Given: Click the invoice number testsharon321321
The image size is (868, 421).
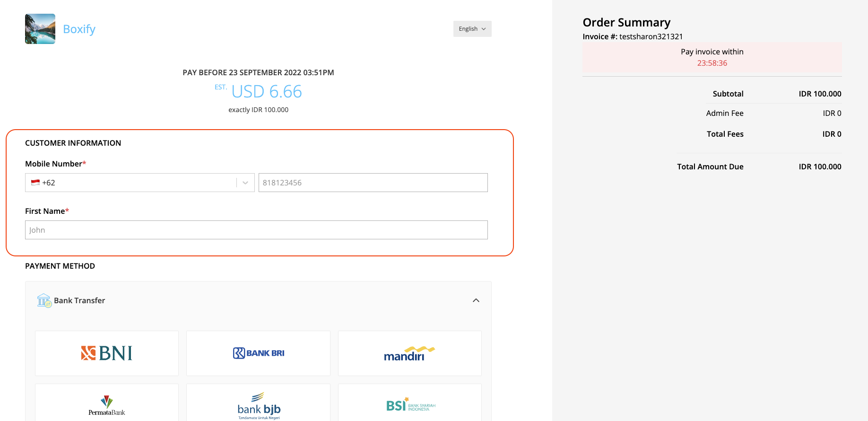Looking at the screenshot, I should (651, 36).
